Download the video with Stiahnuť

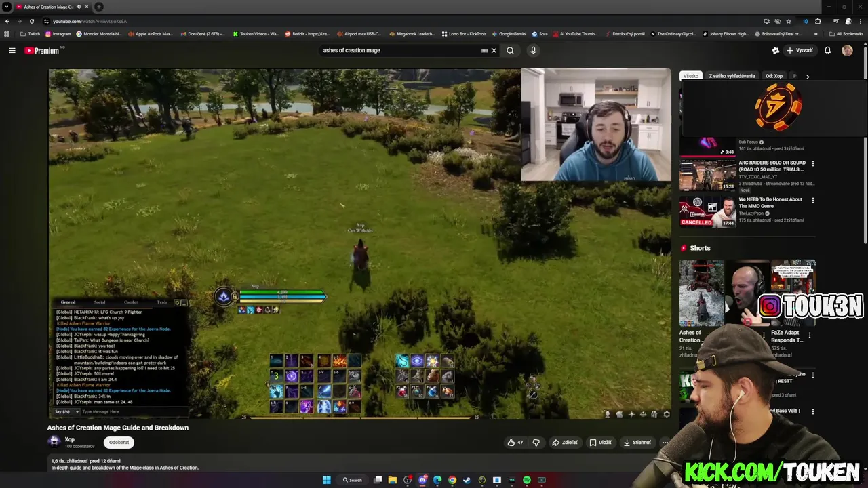point(637,443)
